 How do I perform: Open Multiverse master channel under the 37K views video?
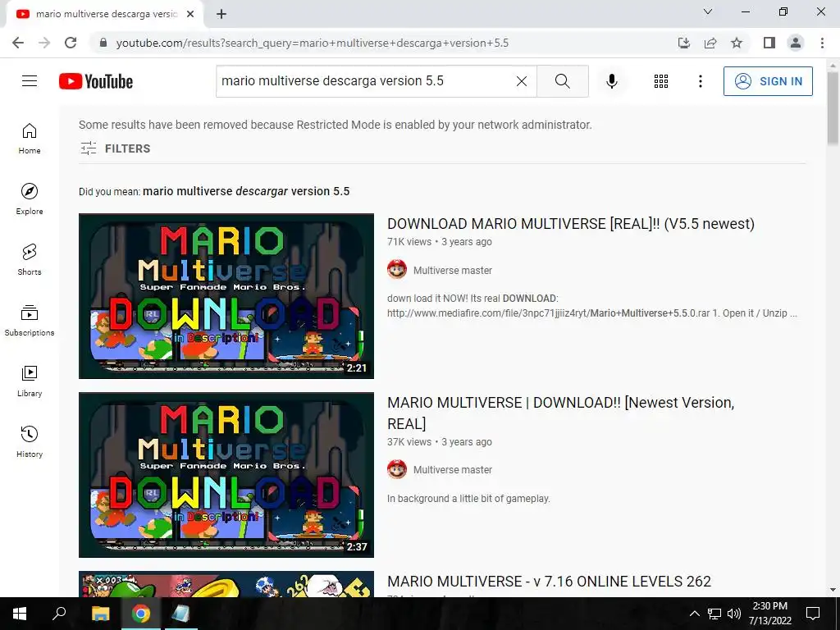pos(453,470)
